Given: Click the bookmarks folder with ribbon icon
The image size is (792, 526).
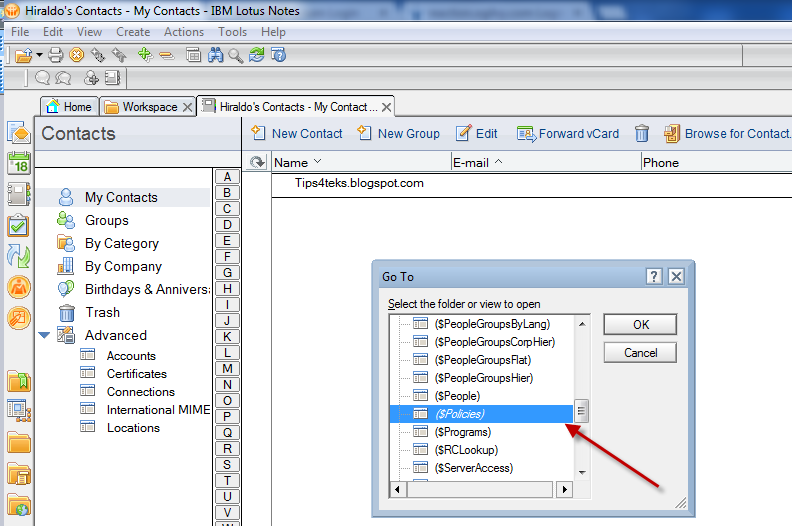Looking at the screenshot, I should [x=19, y=381].
